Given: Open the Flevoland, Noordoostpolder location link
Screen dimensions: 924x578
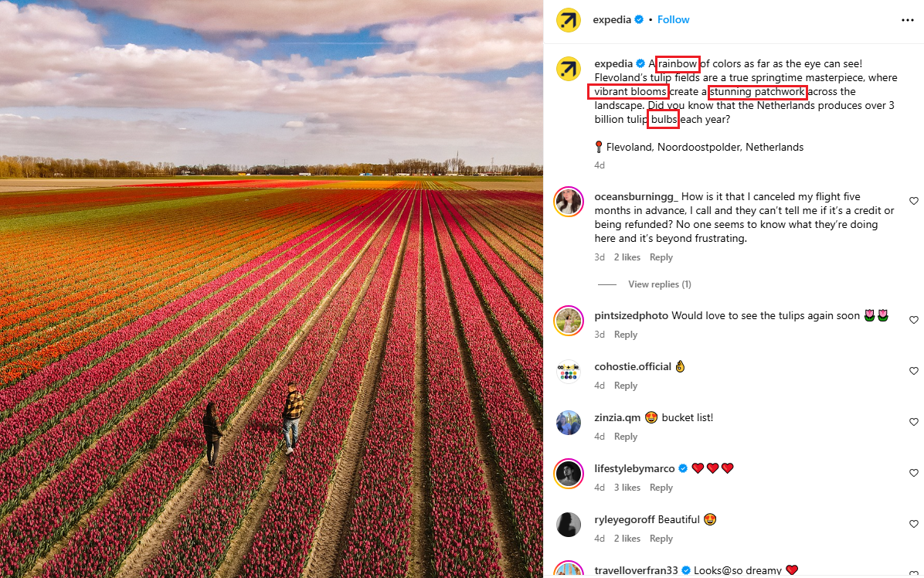Looking at the screenshot, I should (699, 147).
